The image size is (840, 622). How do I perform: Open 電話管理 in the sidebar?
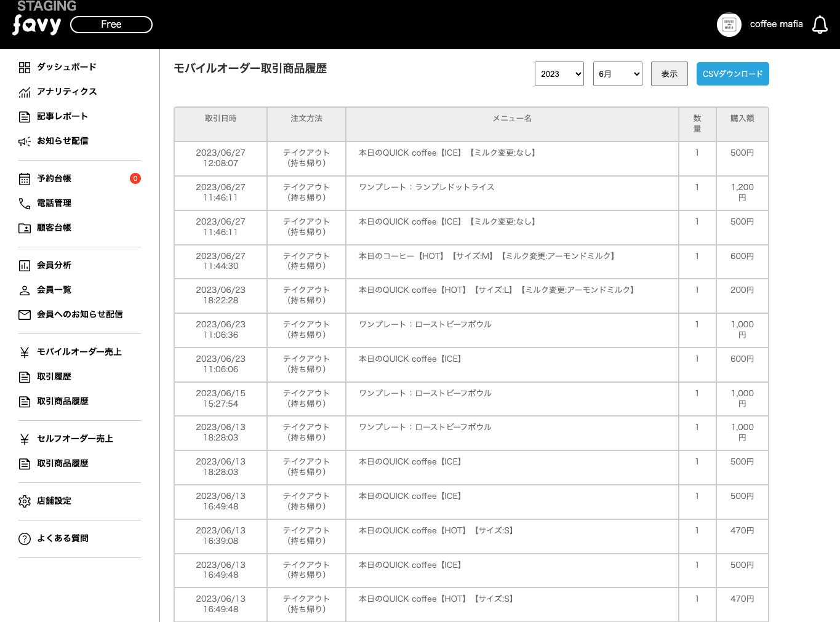pos(54,203)
